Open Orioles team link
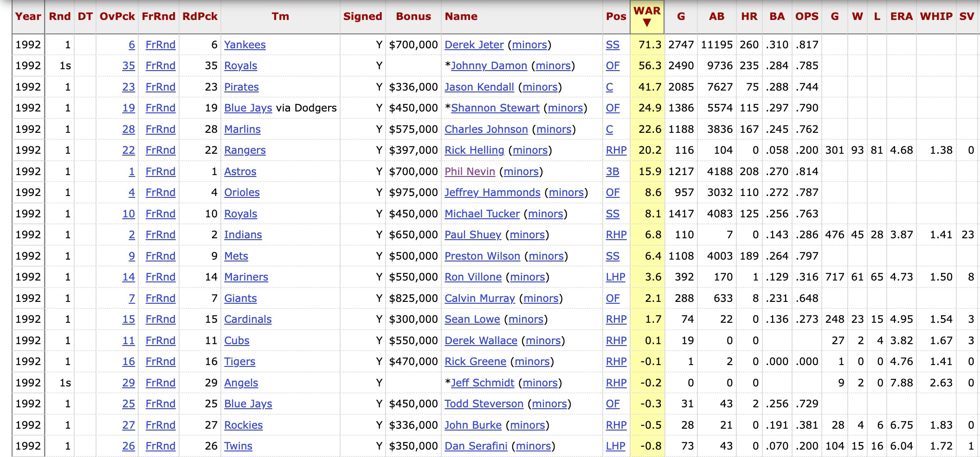This screenshot has height=457, width=980. coord(242,193)
